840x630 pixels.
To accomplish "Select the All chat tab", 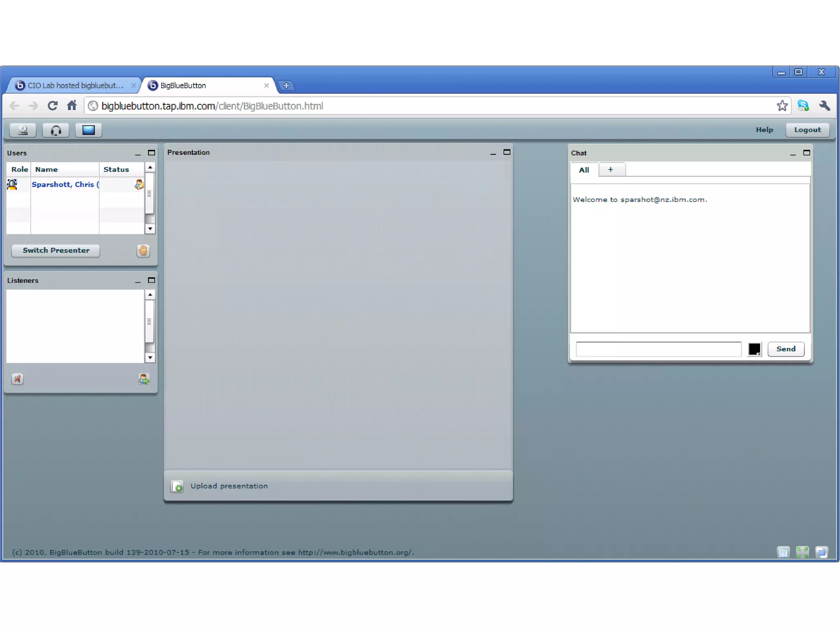I will point(584,170).
